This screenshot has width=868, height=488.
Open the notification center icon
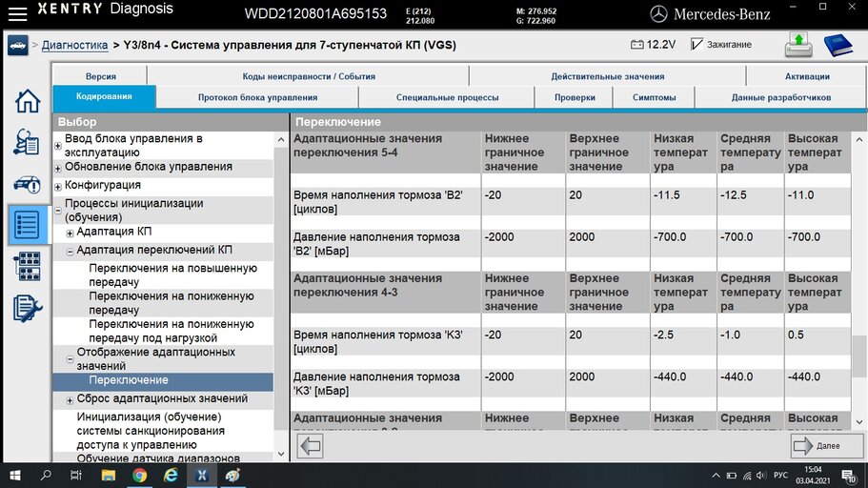click(x=848, y=476)
